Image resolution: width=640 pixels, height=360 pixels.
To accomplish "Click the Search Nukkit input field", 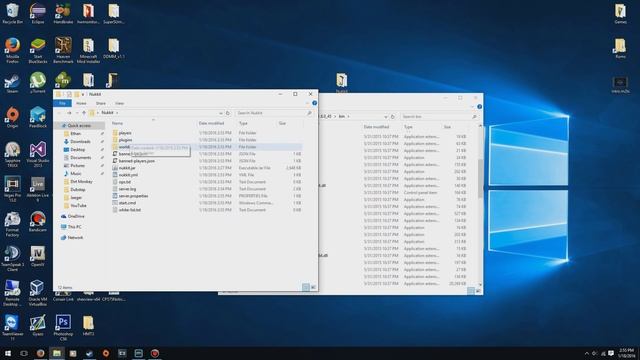I will (x=274, y=113).
